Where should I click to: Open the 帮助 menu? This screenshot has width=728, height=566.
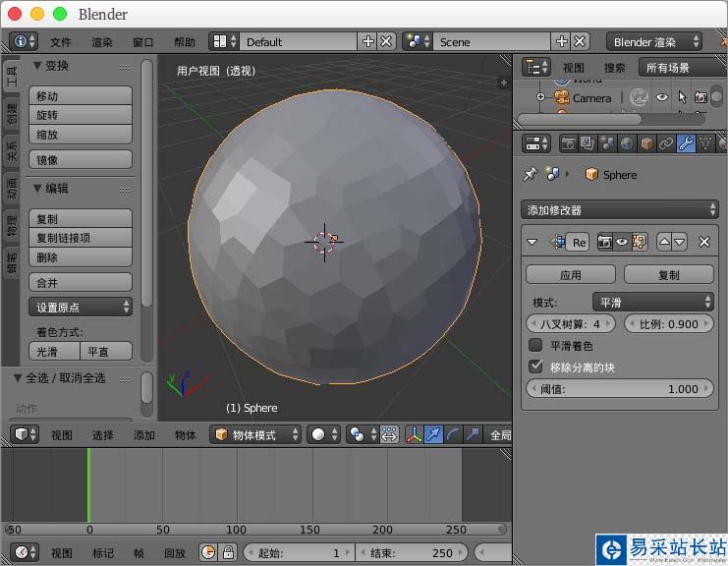[185, 42]
